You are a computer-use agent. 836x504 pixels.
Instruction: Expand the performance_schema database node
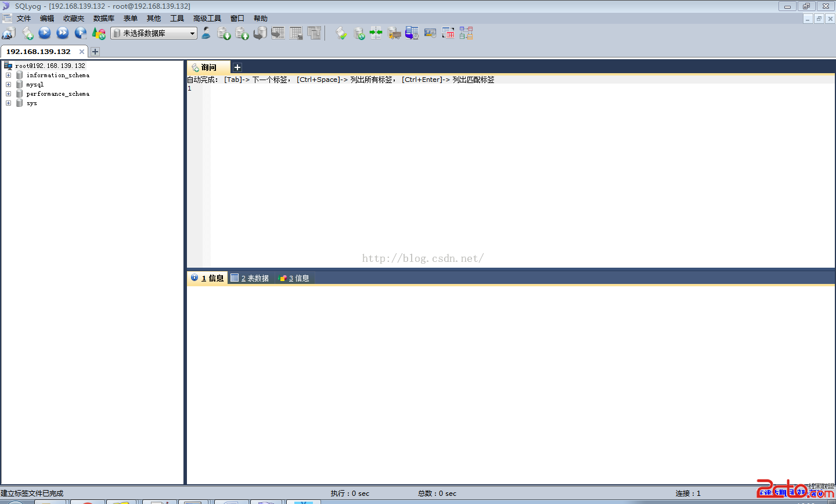(x=8, y=93)
